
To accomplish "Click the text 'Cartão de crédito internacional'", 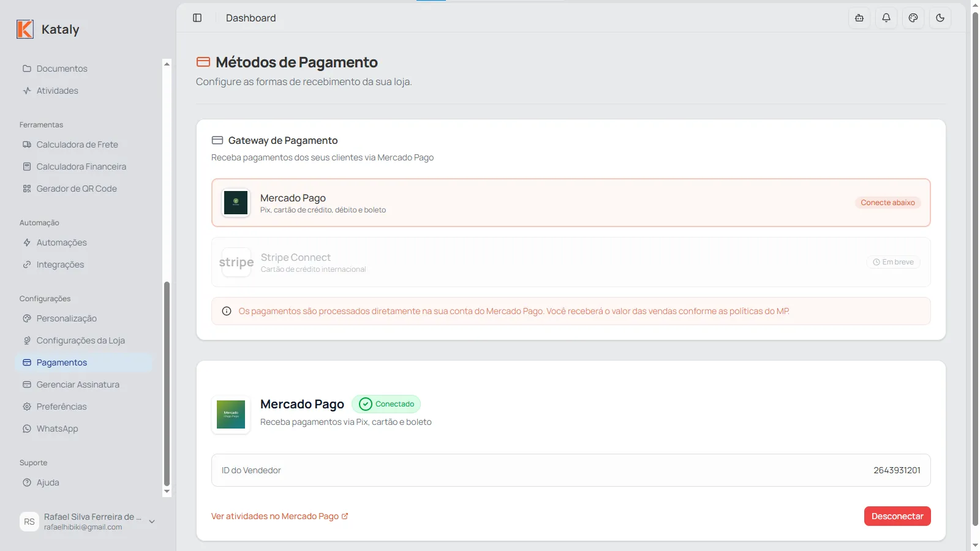I will point(313,269).
